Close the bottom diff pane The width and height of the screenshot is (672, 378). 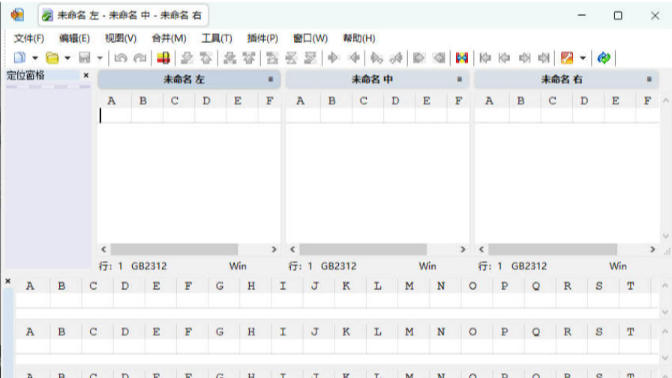click(8, 281)
